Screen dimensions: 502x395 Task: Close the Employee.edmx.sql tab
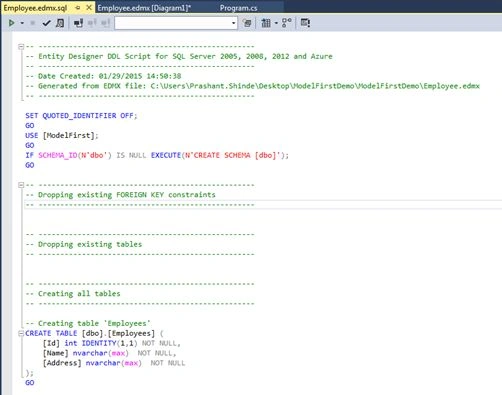[89, 8]
